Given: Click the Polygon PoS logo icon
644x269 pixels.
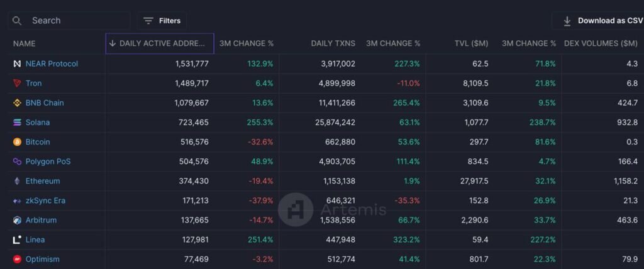Looking at the screenshot, I should click(x=17, y=162).
